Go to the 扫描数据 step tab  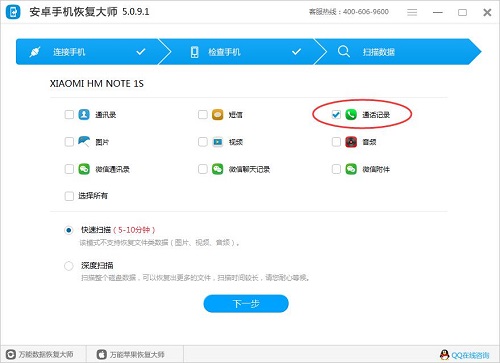point(398,52)
